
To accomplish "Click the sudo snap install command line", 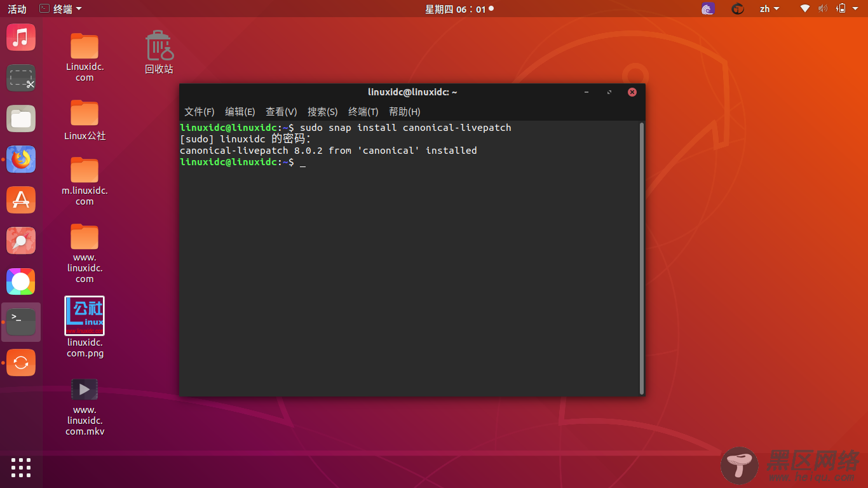I will pyautogui.click(x=346, y=128).
